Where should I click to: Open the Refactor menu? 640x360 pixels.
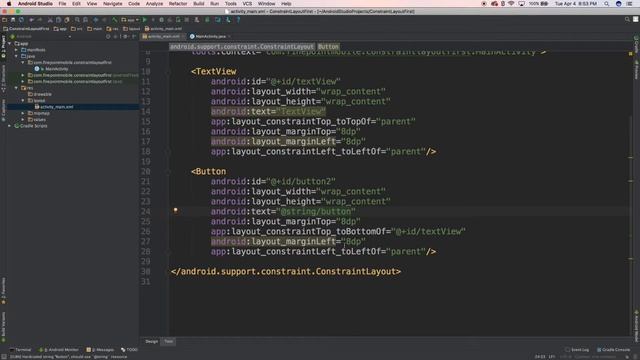pos(178,4)
